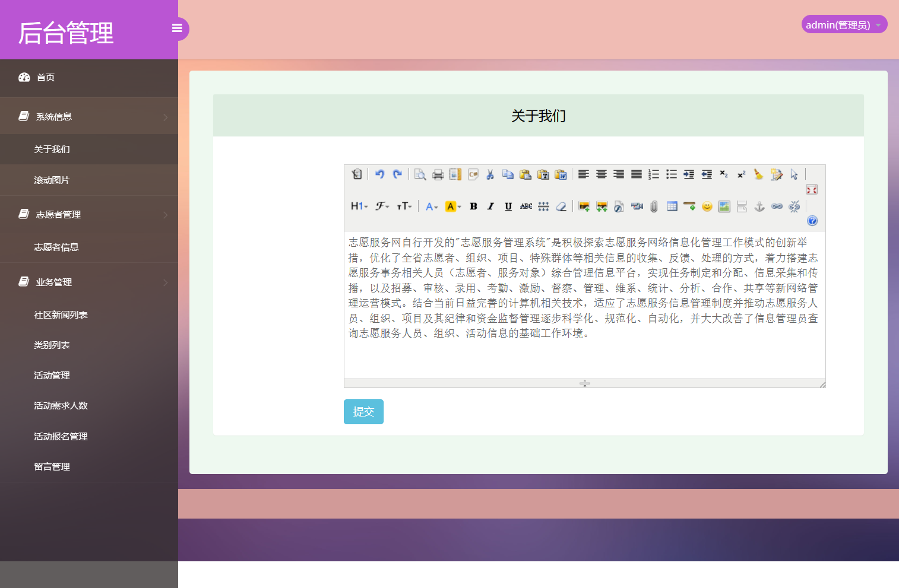Click the Print icon in the editor
899x588 pixels.
click(x=437, y=174)
